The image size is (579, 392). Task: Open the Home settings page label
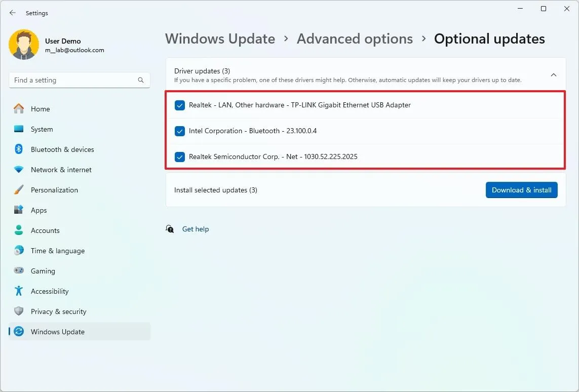[x=40, y=109]
